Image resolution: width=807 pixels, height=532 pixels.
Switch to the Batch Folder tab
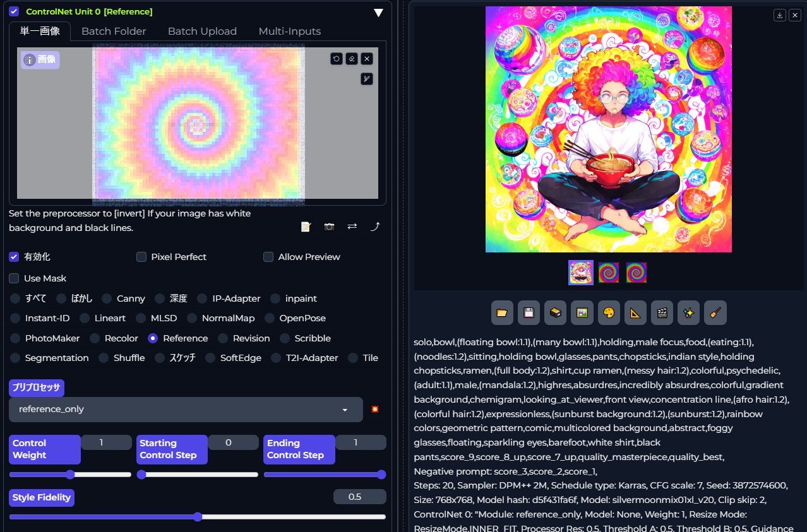pyautogui.click(x=114, y=31)
